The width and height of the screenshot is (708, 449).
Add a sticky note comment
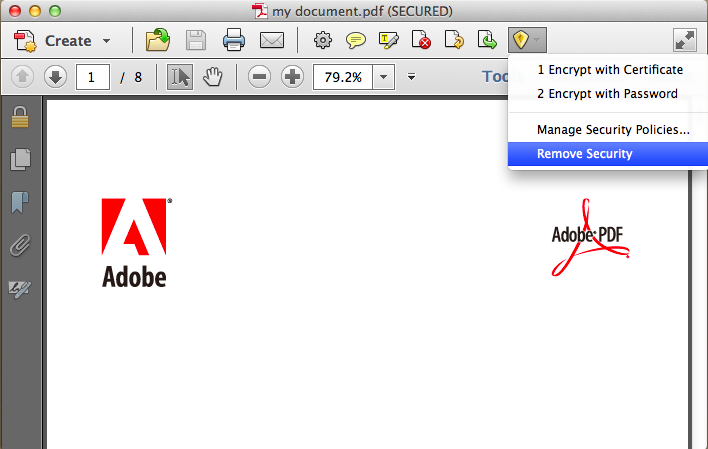356,40
